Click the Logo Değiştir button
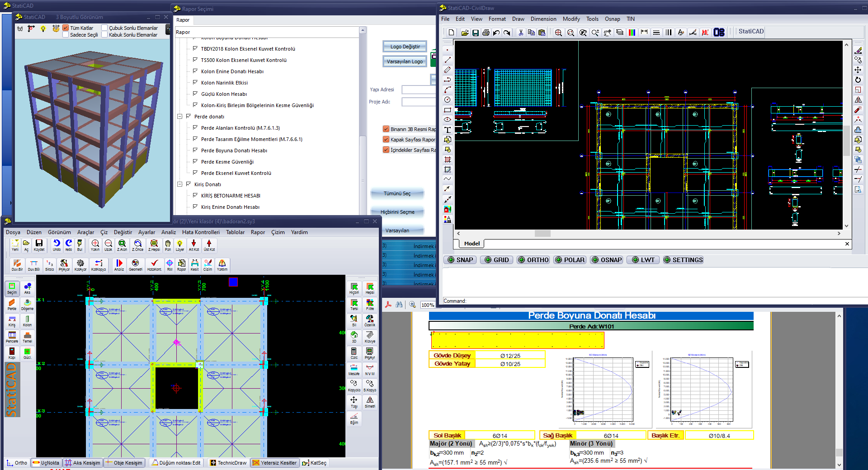This screenshot has height=470, width=868. 405,47
